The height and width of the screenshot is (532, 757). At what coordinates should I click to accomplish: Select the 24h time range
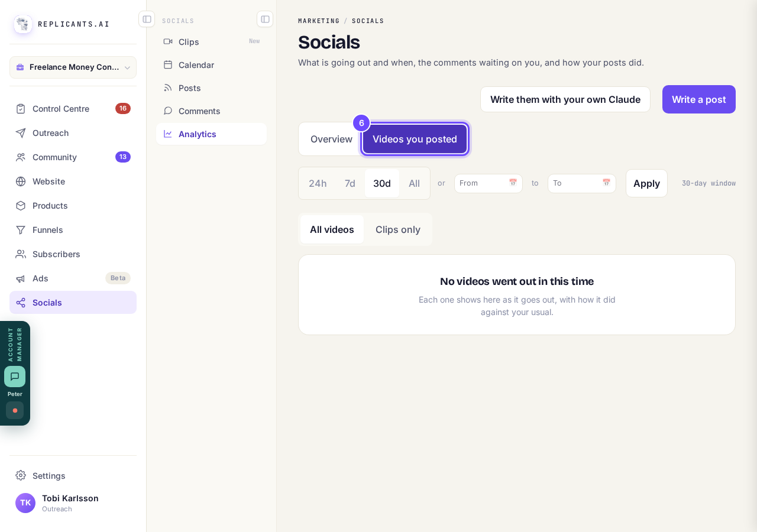click(318, 183)
